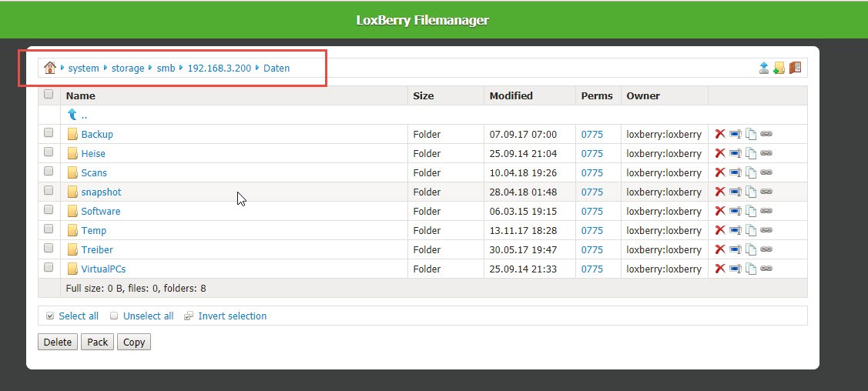Viewport: 868px width, 391px height.
Task: Click the logout door icon
Action: [795, 68]
